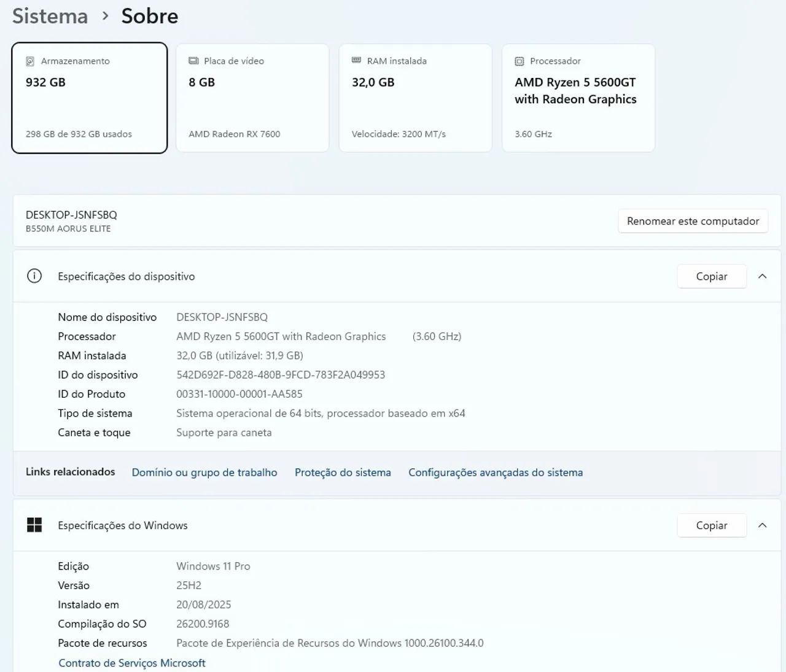
Task: Click the device ID value 542D692F-D828-480B-9FCD-783F2A049953
Action: (281, 375)
